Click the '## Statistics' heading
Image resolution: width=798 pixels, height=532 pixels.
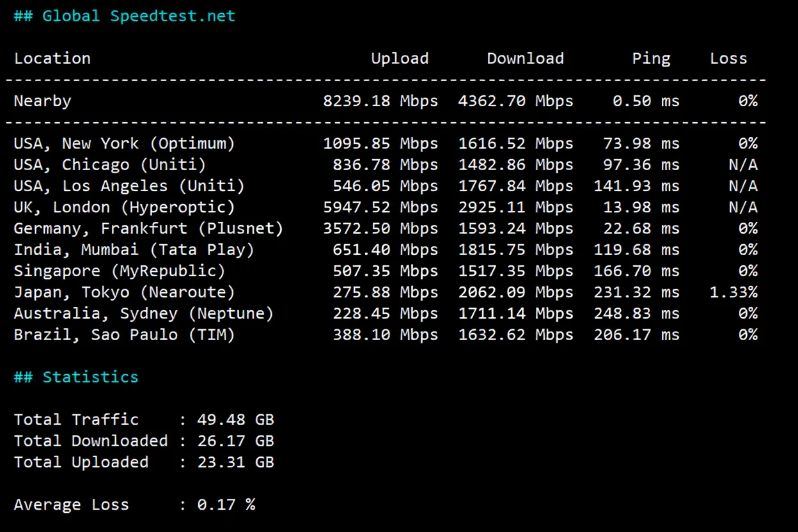coord(76,377)
